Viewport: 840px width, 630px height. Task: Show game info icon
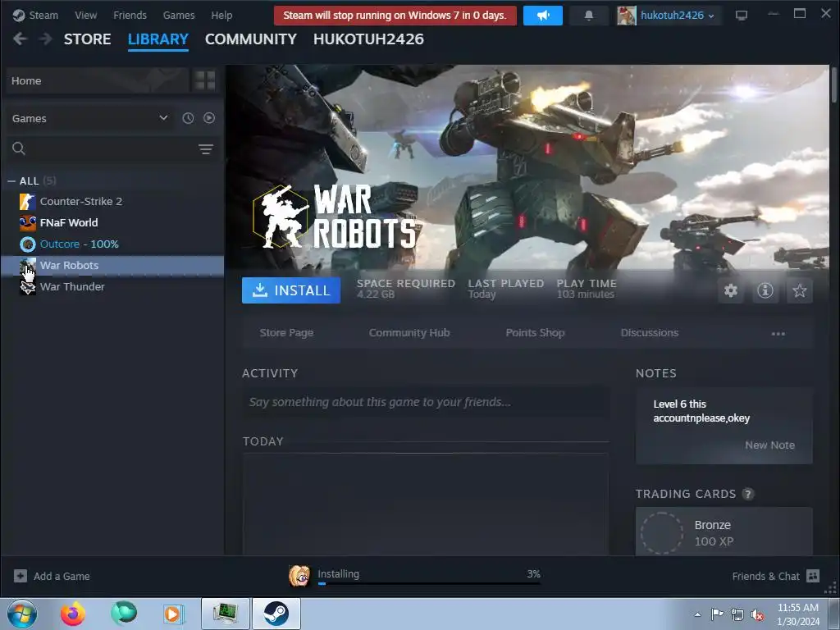765,290
